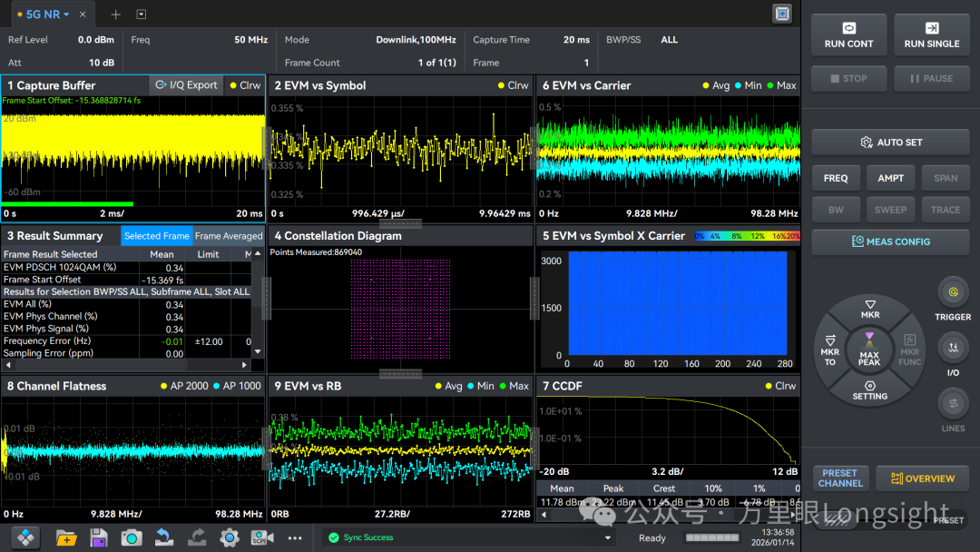
Task: Select the Selected Frame toggle
Action: tap(156, 236)
